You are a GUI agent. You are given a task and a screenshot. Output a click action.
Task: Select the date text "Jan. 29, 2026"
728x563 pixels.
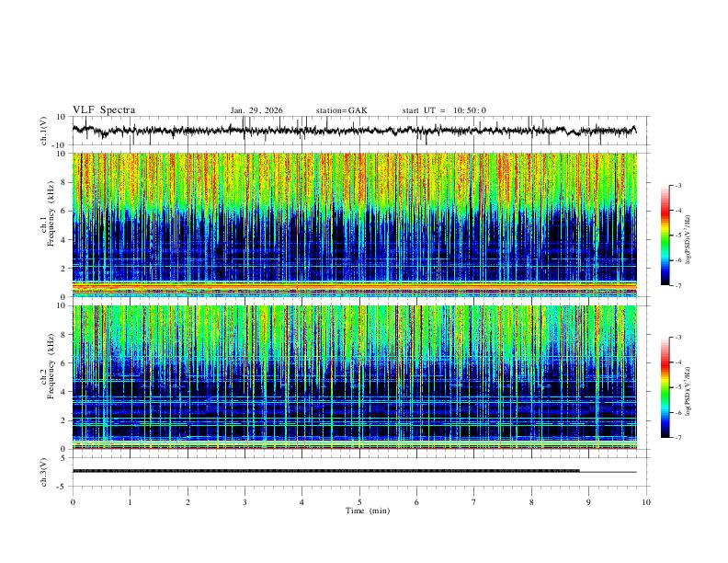256,110
